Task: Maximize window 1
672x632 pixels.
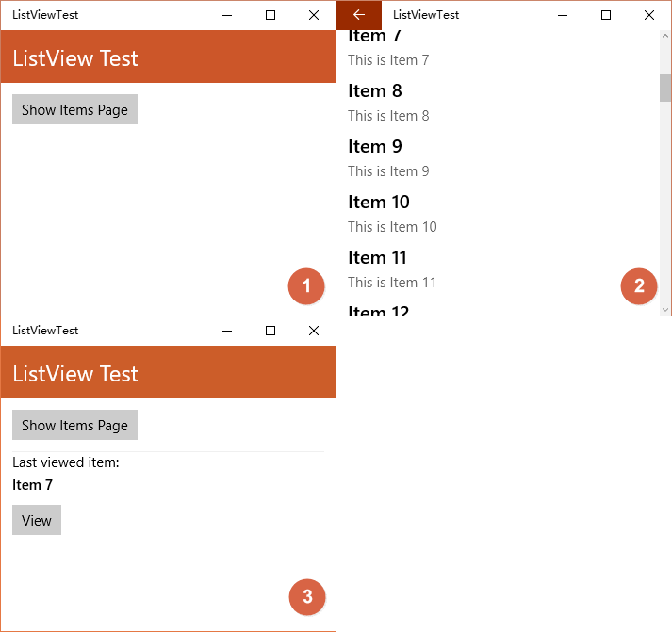Action: coord(270,15)
